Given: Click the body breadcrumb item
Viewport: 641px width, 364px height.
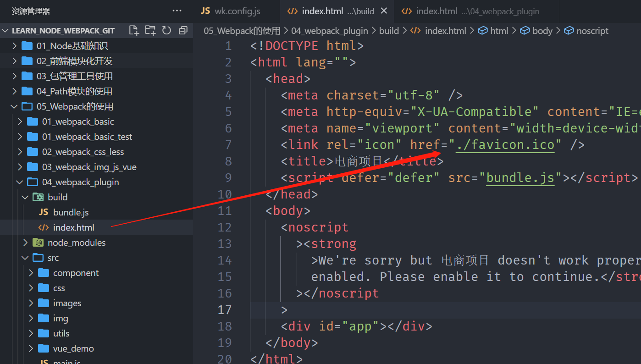Looking at the screenshot, I should tap(542, 31).
